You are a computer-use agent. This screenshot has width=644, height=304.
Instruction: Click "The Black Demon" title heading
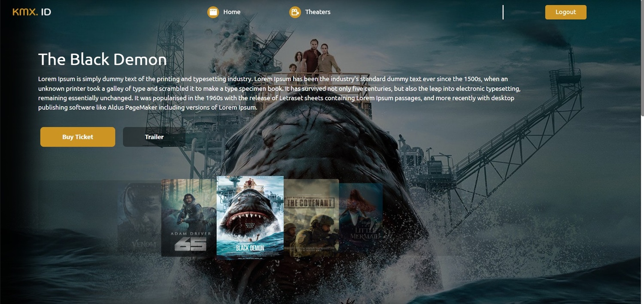102,59
